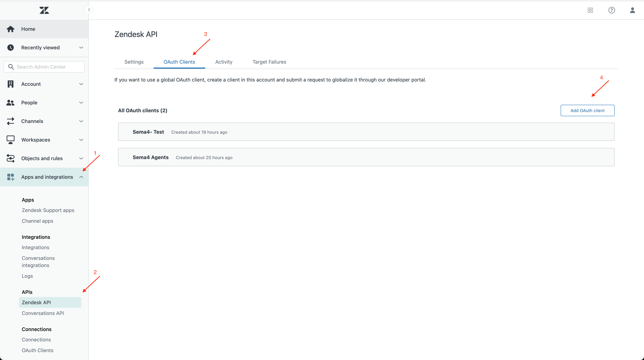Viewport: 644px width, 360px height.
Task: Open the user profile avatar icon
Action: coord(633,10)
